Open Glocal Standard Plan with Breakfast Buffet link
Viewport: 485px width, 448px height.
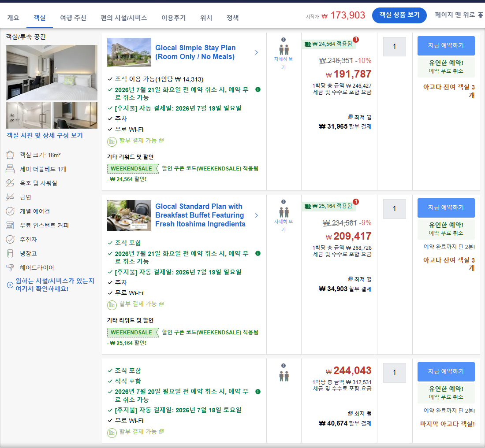(200, 215)
